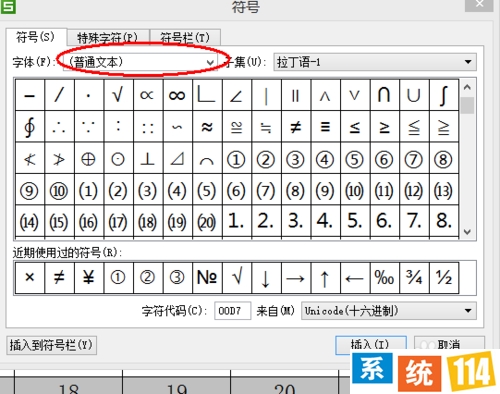Pick circled number ⑩
Screen dimensions: 500x394
pyautogui.click(x=59, y=190)
